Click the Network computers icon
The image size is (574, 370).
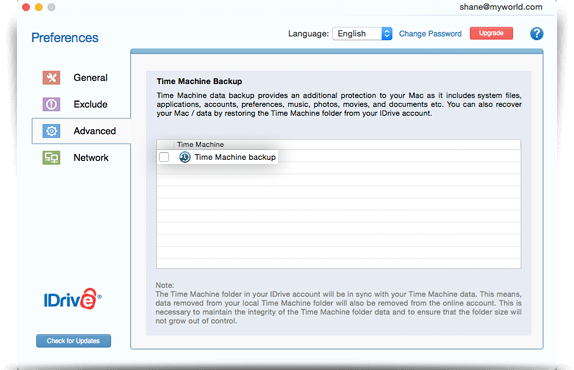tap(51, 158)
